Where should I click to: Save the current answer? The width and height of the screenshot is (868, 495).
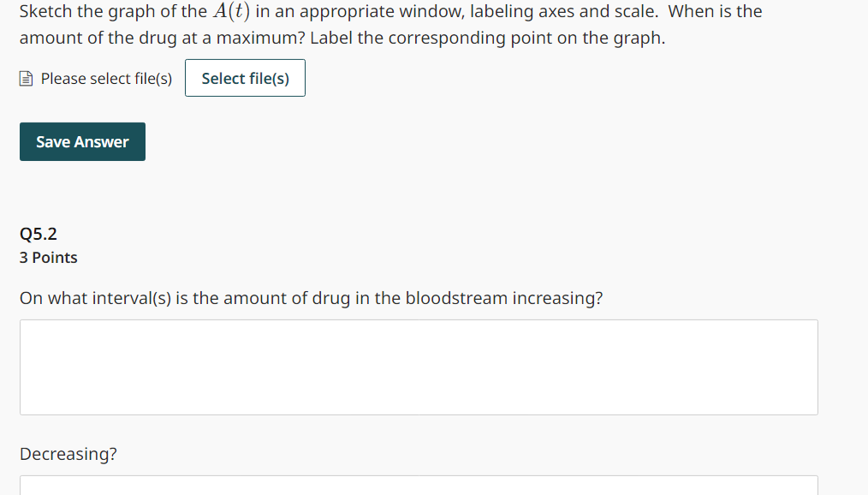pos(82,141)
